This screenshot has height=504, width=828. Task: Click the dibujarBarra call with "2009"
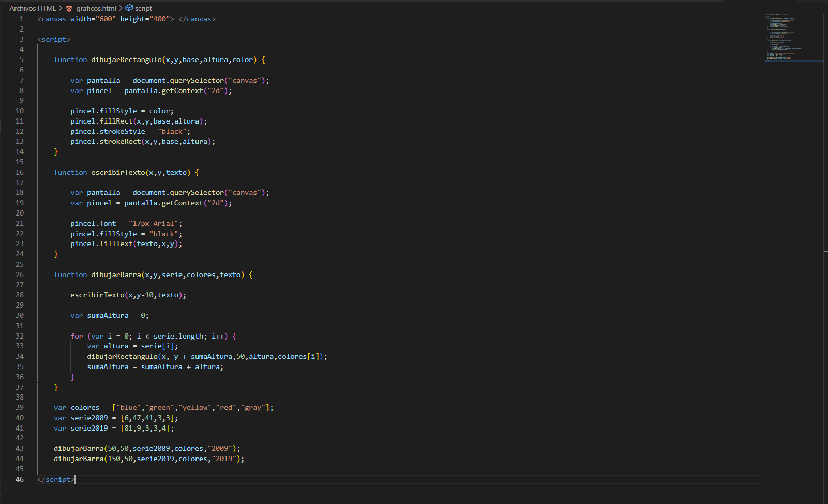[x=147, y=448]
